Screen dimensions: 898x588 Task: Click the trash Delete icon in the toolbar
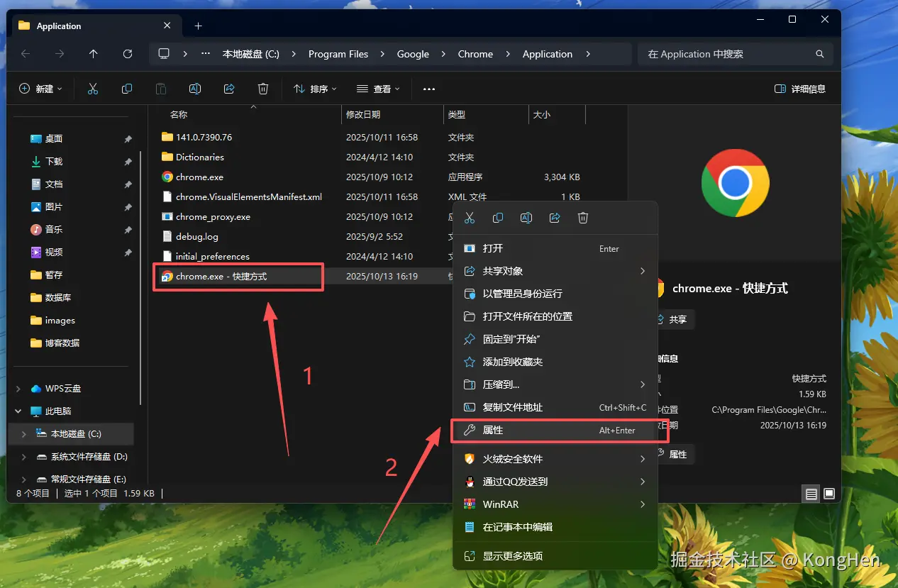pyautogui.click(x=262, y=89)
